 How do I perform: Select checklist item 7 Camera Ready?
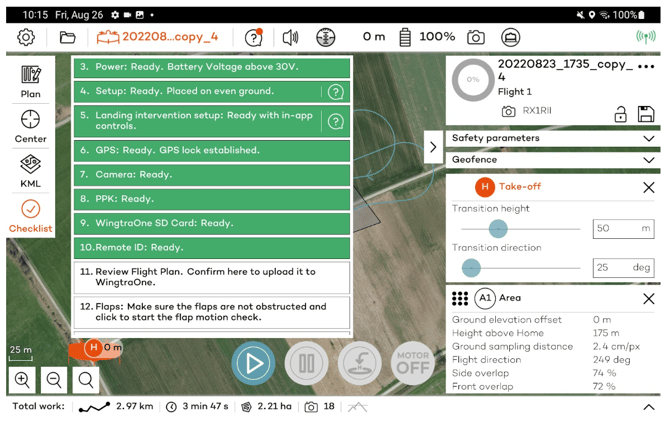212,175
